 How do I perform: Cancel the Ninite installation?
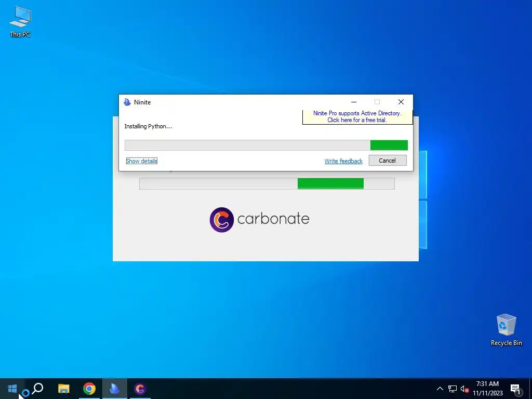[388, 161]
